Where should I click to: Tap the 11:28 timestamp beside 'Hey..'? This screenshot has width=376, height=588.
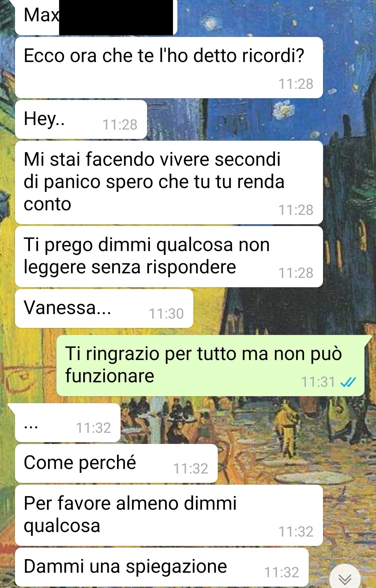(x=120, y=125)
